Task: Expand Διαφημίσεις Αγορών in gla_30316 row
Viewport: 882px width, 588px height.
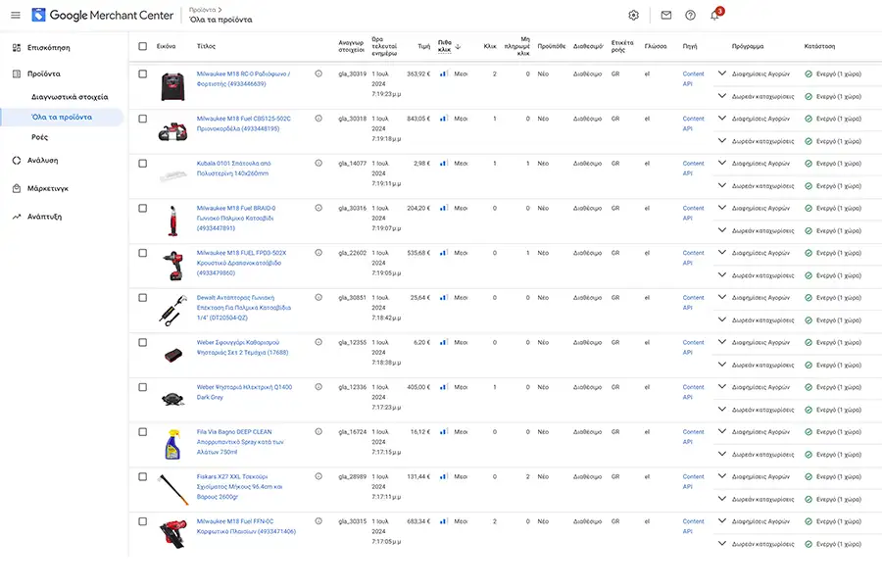Action: tap(722, 208)
